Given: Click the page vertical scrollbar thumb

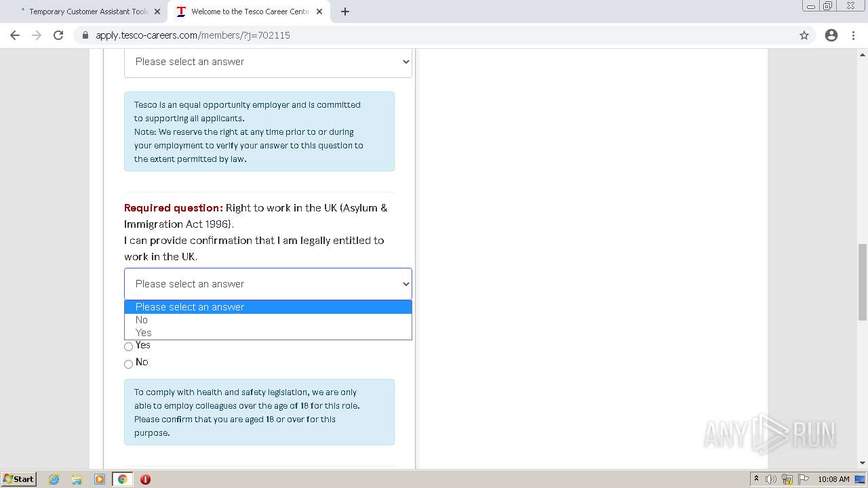Looking at the screenshot, I should coord(863,281).
